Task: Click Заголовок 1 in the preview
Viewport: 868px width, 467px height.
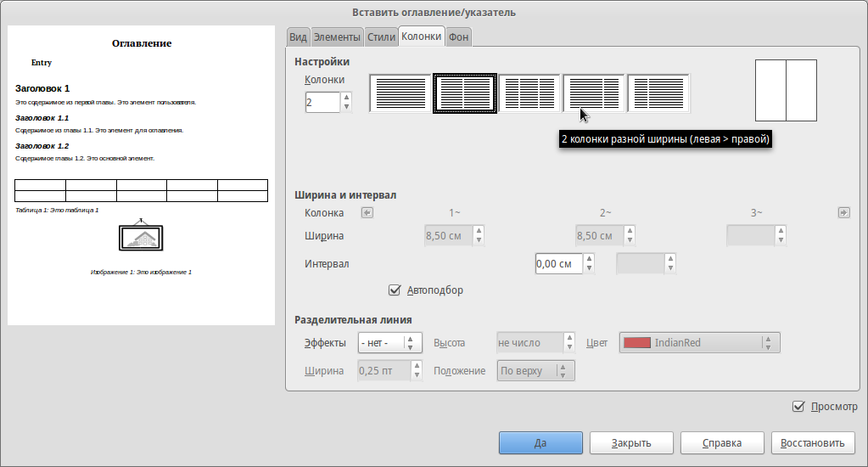Action: click(x=42, y=88)
